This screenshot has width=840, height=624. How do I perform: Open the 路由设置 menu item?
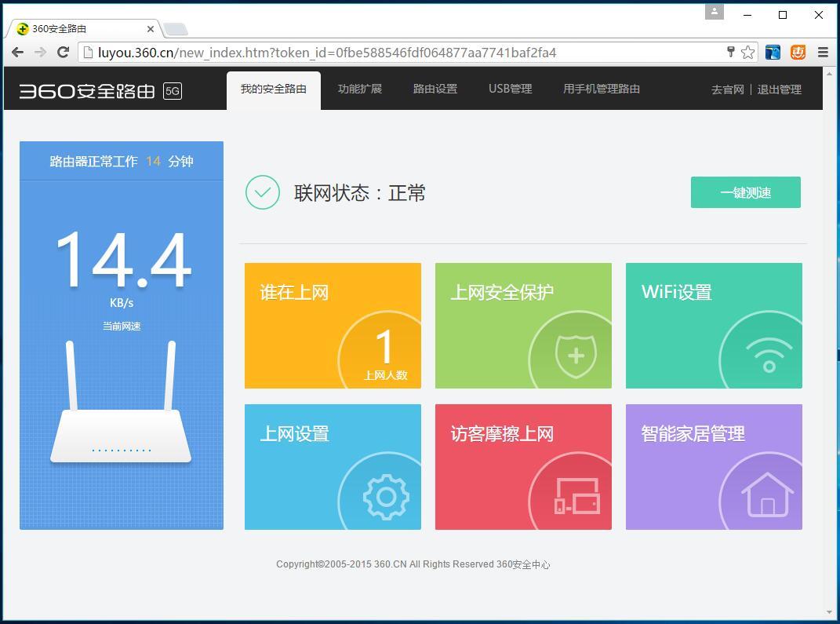(x=435, y=89)
